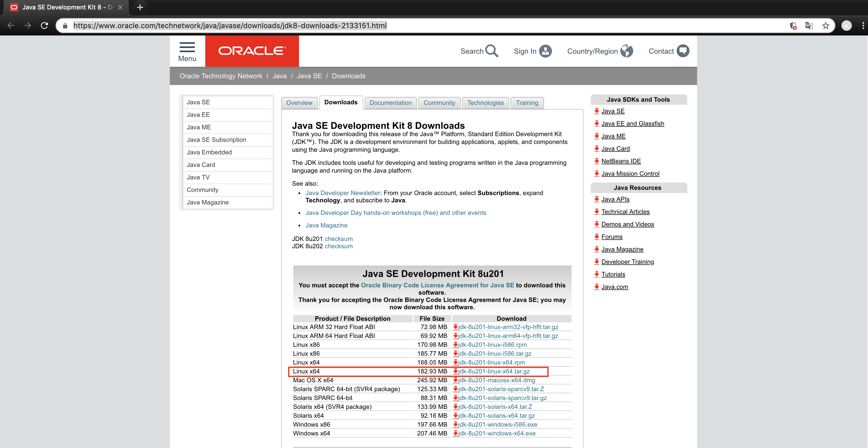This screenshot has width=868, height=448.
Task: Click arrow icon beside Java Card link
Action: (x=597, y=148)
